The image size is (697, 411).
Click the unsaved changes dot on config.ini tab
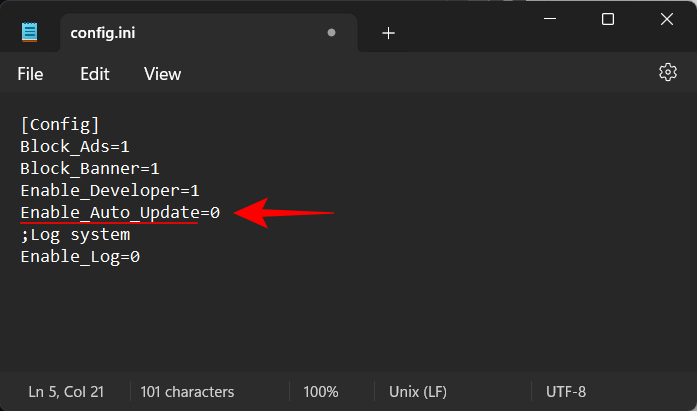(331, 33)
